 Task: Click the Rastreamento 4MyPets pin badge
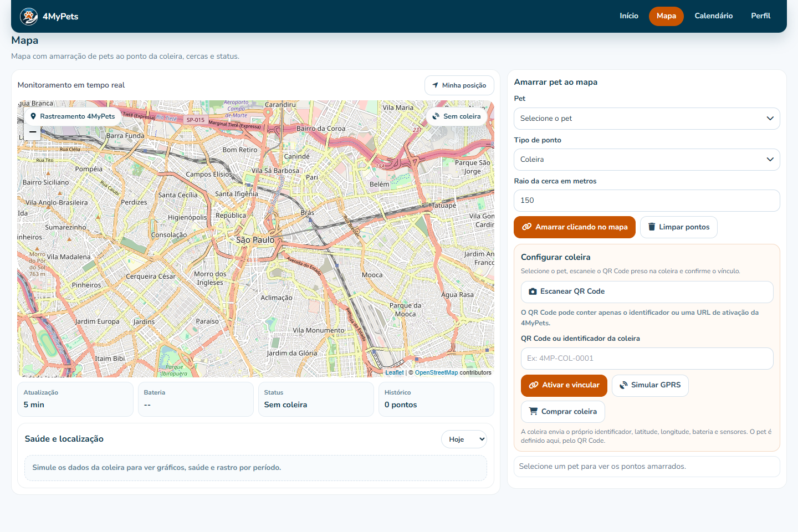pos(73,116)
